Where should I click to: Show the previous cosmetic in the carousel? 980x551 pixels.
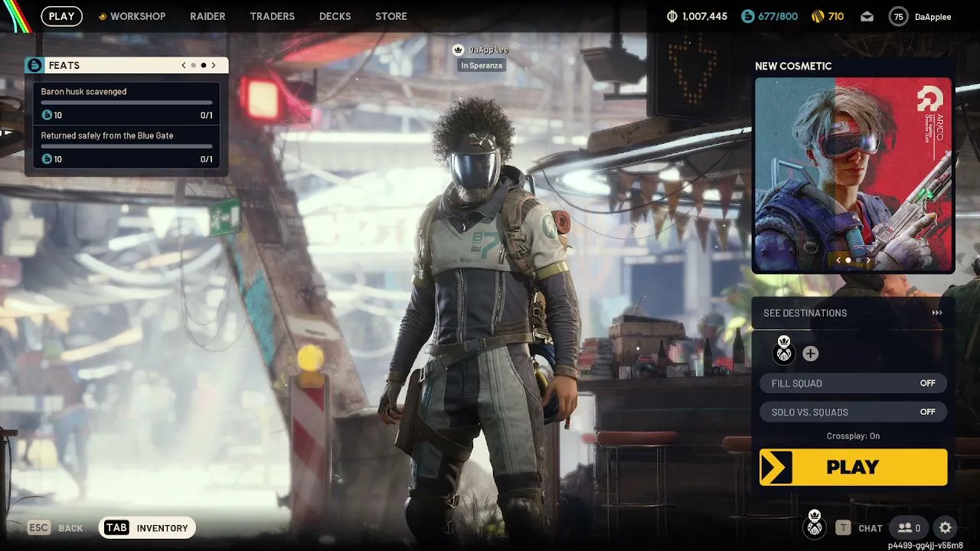click(x=838, y=260)
